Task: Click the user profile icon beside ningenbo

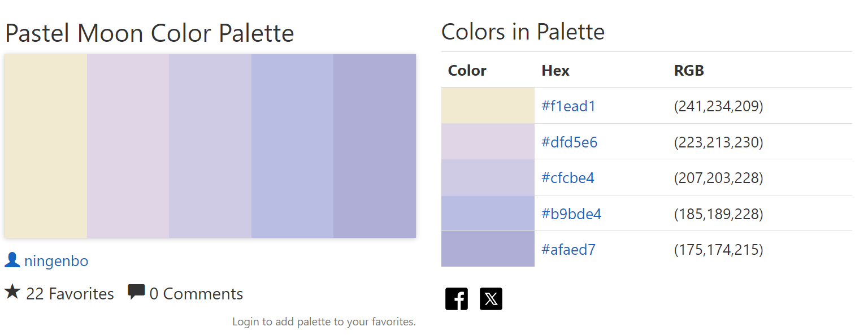Action: [x=12, y=260]
